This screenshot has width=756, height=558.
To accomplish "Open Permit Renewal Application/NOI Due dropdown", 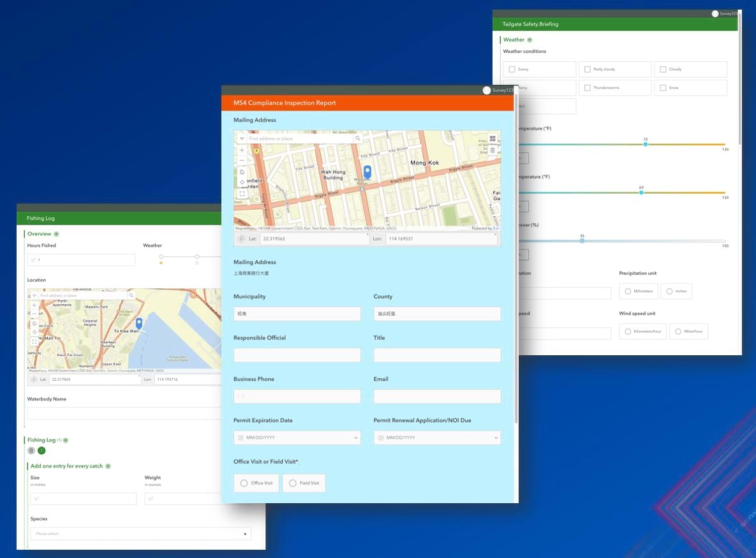I will (x=496, y=437).
